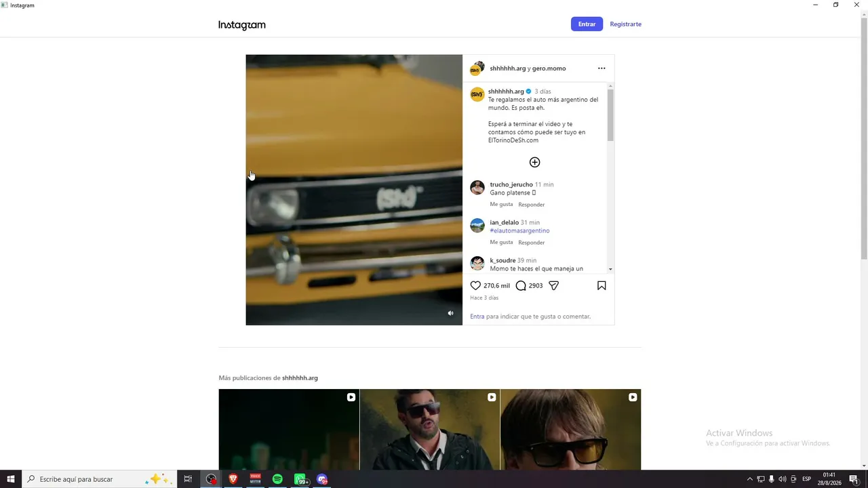This screenshot has width=868, height=488.
Task: Open shhhhhh.arg username in the caption
Action: (x=506, y=91)
